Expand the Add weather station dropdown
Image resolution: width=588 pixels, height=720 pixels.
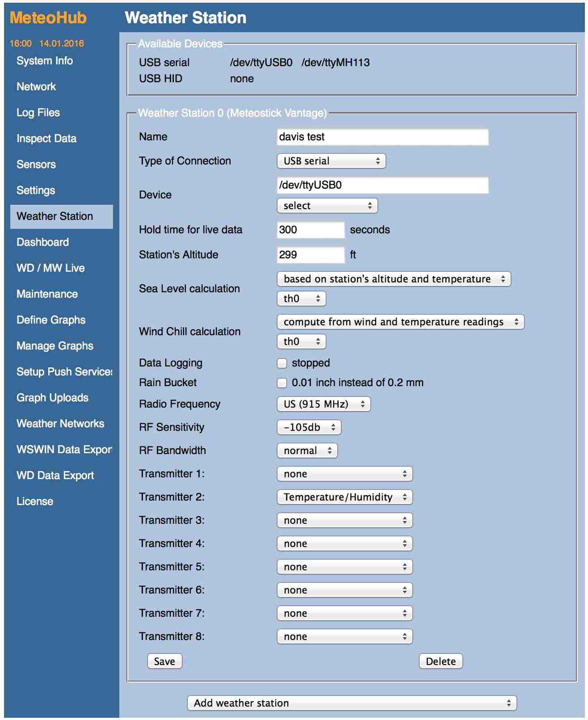point(352,703)
